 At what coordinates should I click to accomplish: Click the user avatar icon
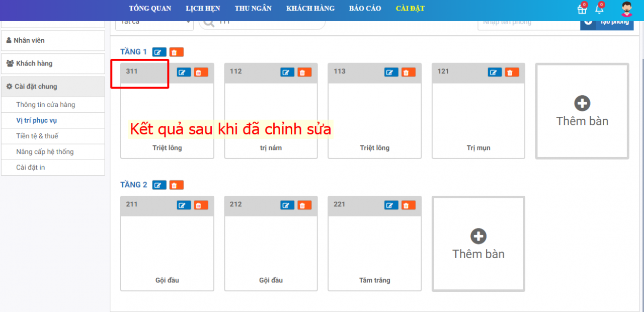point(626,9)
